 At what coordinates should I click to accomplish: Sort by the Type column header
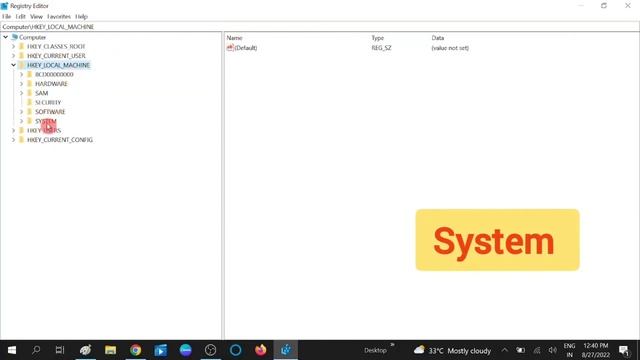pyautogui.click(x=378, y=38)
